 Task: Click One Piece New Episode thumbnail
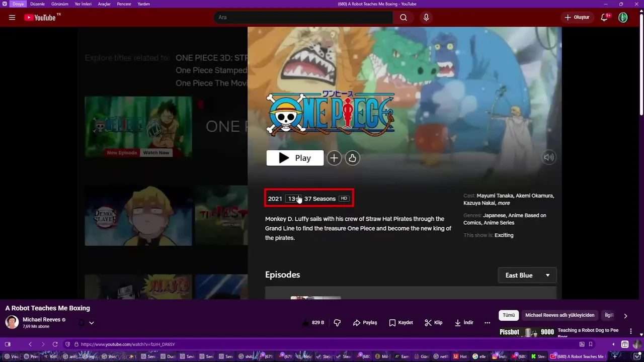138,127
